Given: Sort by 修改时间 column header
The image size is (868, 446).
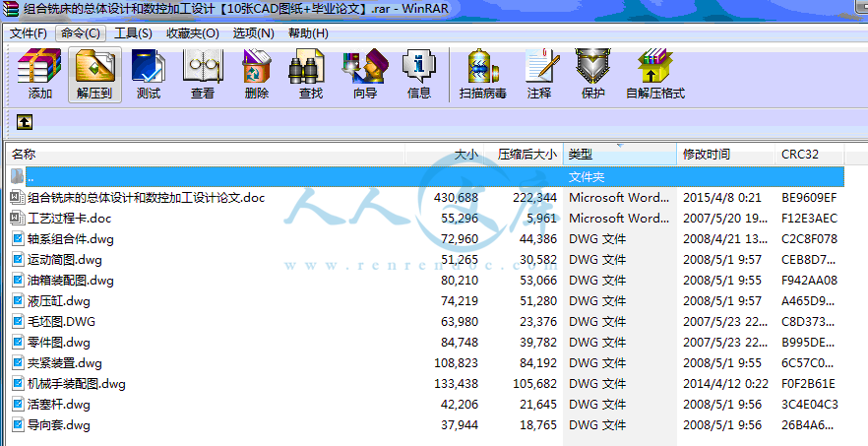Looking at the screenshot, I should pyautogui.click(x=725, y=154).
